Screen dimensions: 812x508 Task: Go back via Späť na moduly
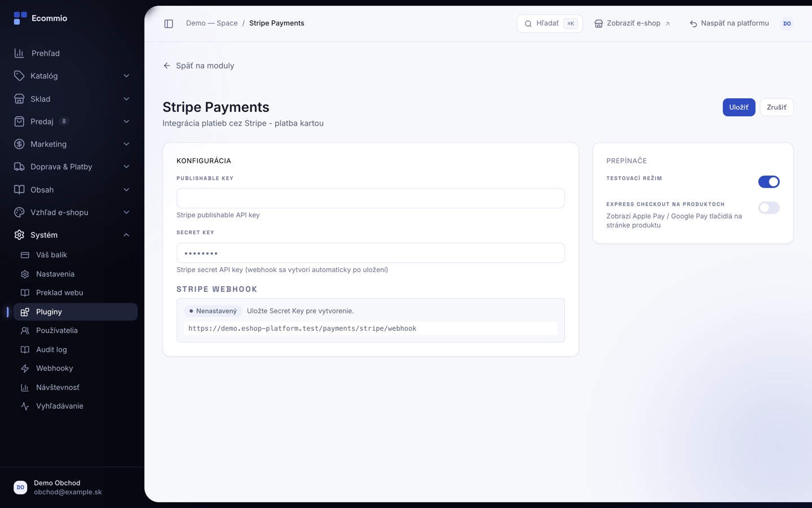(198, 65)
